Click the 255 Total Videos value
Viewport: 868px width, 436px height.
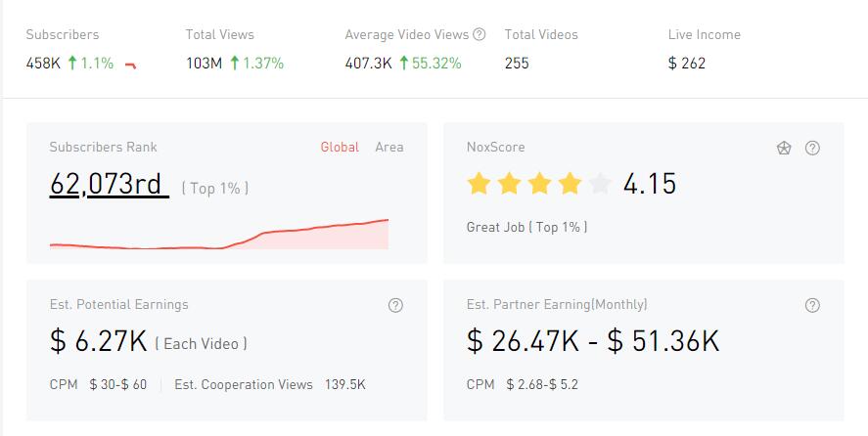click(x=518, y=64)
